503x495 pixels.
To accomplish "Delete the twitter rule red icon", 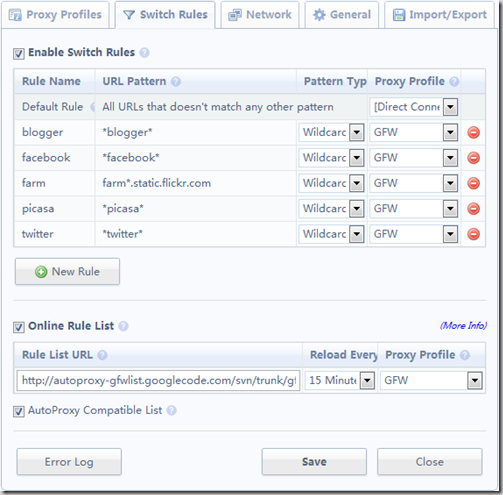I will [x=473, y=234].
